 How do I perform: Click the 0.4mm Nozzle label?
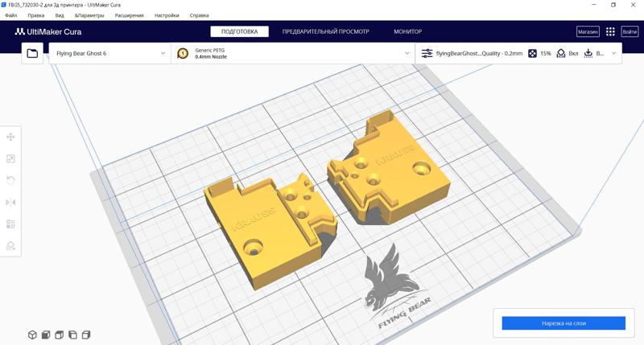pyautogui.click(x=211, y=56)
